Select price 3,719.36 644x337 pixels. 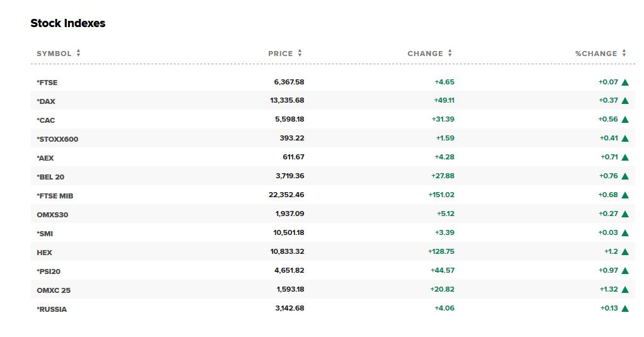pyautogui.click(x=290, y=176)
